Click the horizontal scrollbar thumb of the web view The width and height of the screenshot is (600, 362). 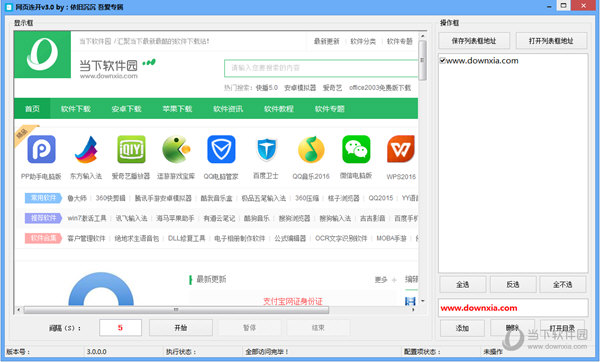pos(176,310)
